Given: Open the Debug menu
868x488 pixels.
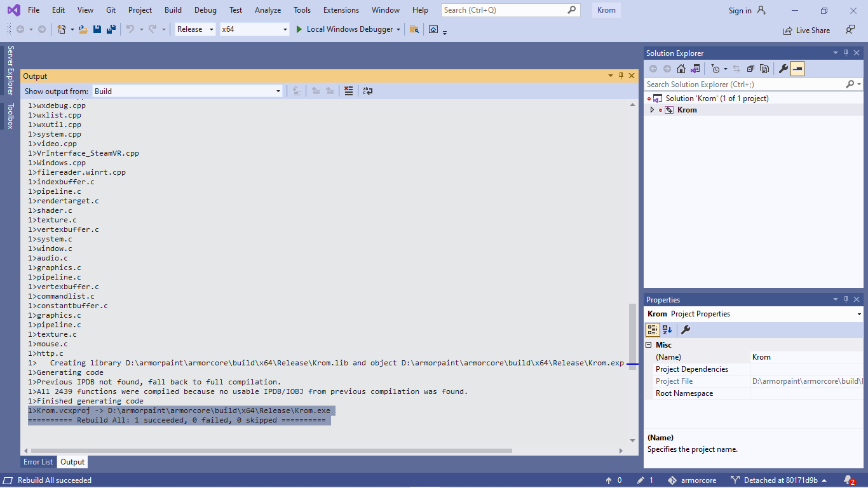Looking at the screenshot, I should point(205,10).
